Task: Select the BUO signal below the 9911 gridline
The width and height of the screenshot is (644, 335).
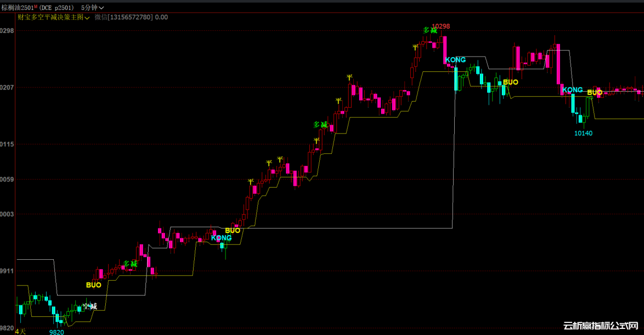Action: tap(94, 285)
